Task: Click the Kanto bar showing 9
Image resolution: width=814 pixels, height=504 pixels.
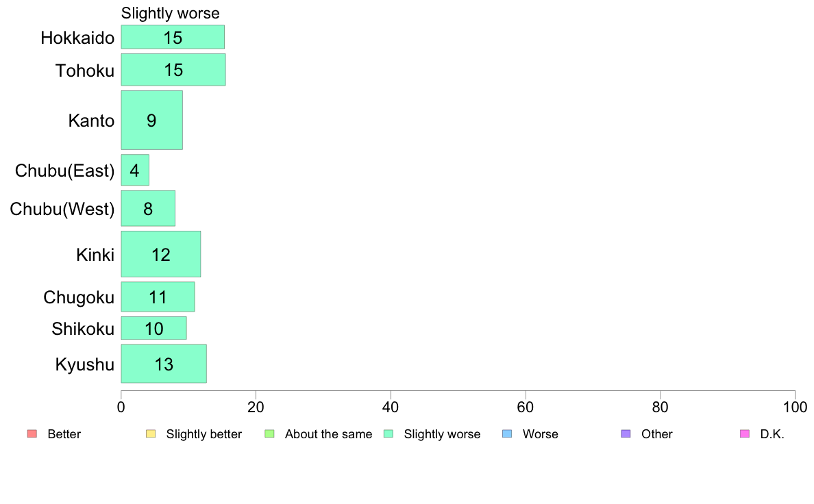Action: [151, 121]
